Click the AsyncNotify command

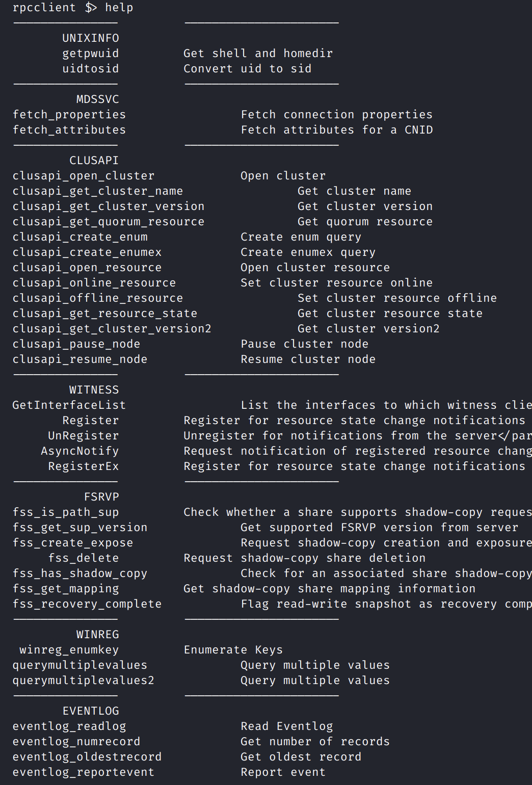79,451
